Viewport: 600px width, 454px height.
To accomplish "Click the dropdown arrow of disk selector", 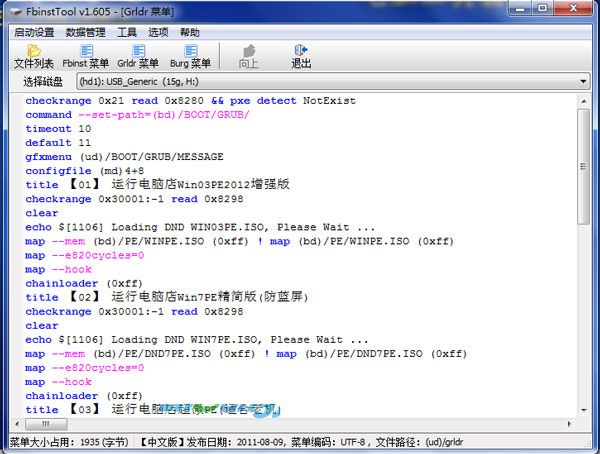I will [583, 81].
